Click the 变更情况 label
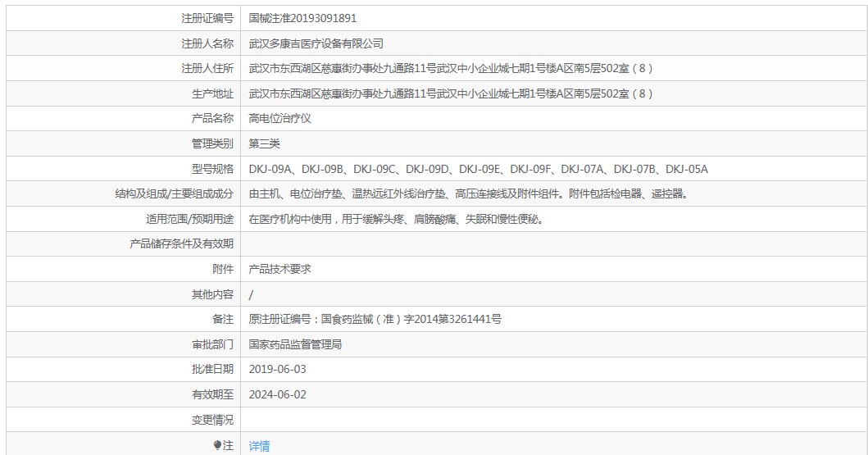868x455 pixels. coord(212,420)
